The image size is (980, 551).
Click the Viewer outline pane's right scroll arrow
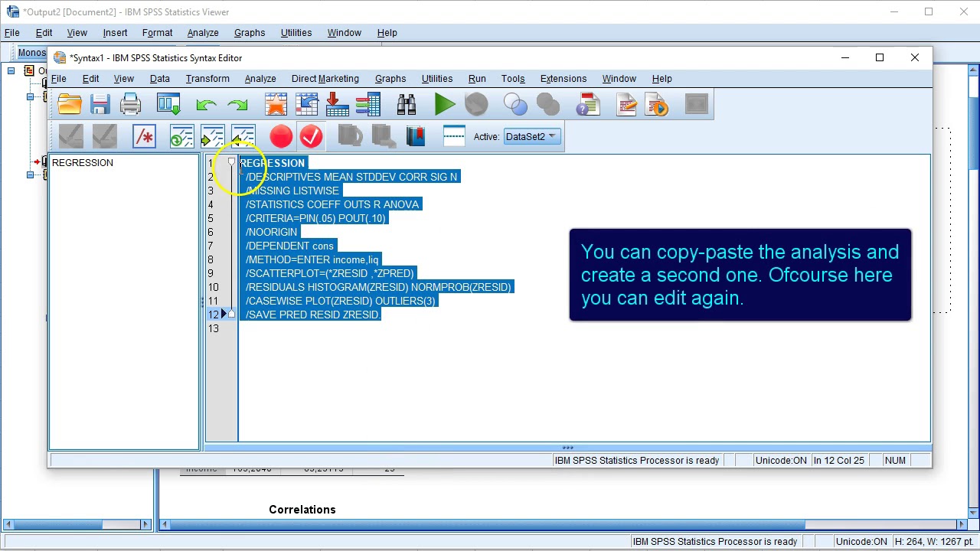pos(145,524)
